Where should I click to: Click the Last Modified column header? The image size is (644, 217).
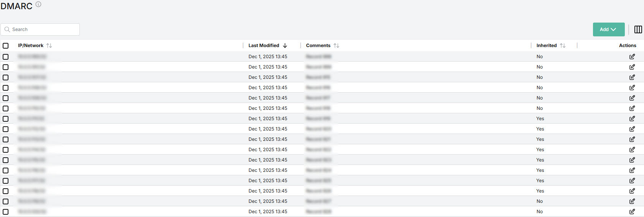pos(264,46)
